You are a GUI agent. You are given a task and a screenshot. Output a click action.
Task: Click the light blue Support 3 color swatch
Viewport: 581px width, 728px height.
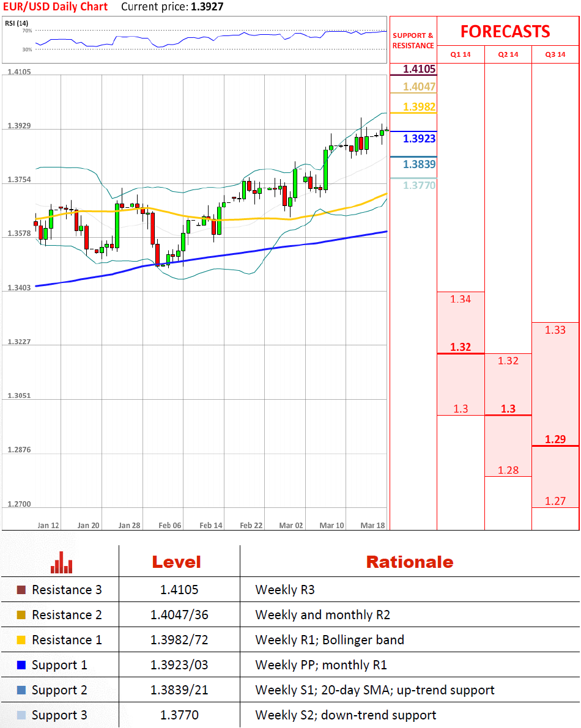[21, 715]
